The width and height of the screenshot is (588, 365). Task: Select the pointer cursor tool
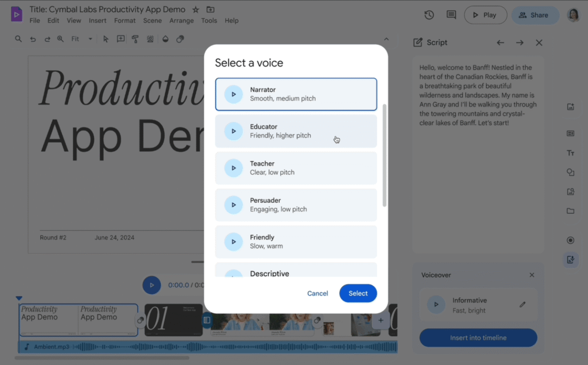click(x=106, y=39)
